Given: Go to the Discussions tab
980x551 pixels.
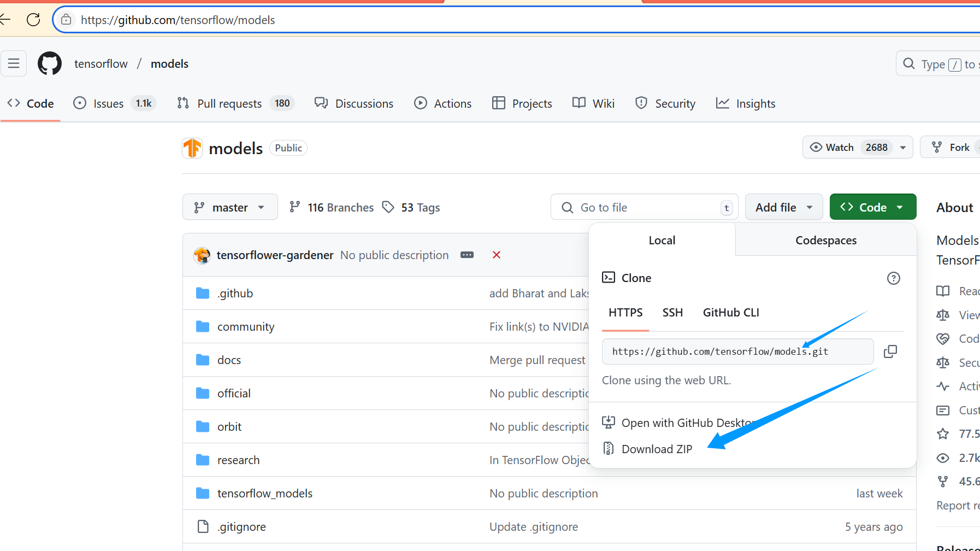Looking at the screenshot, I should coord(354,103).
